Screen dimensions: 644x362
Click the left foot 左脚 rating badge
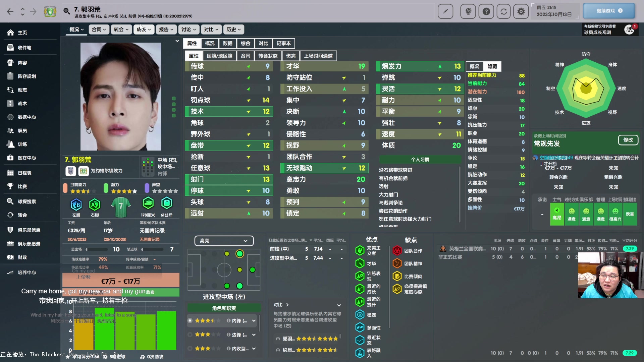pyautogui.click(x=76, y=204)
